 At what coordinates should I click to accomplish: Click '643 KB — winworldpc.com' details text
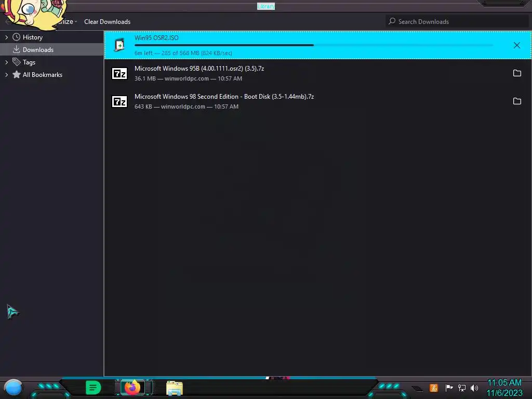tap(187, 107)
